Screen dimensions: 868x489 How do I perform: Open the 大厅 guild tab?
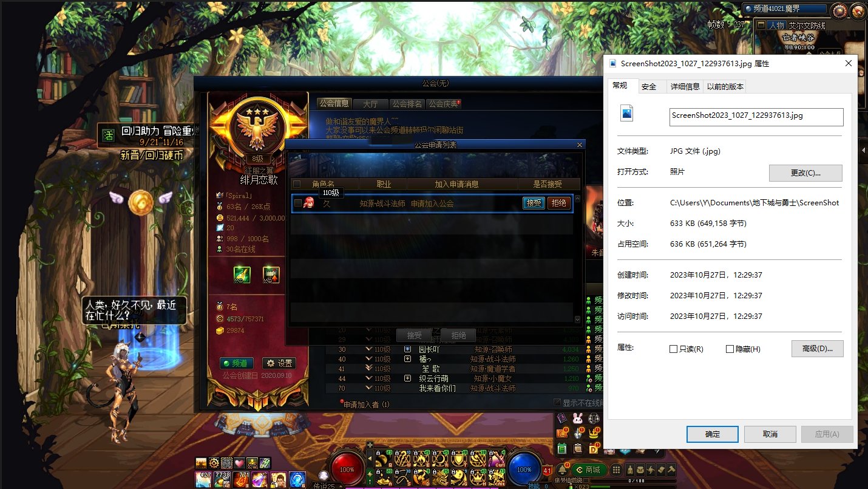click(x=370, y=104)
